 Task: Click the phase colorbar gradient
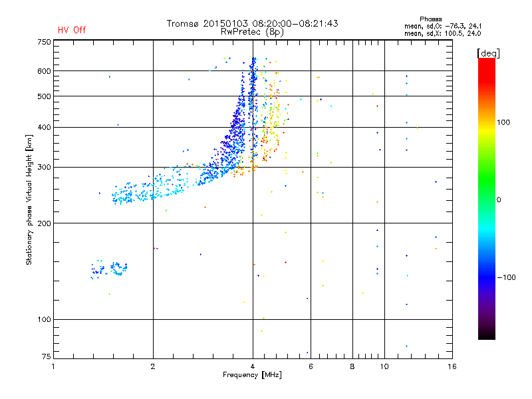click(487, 199)
